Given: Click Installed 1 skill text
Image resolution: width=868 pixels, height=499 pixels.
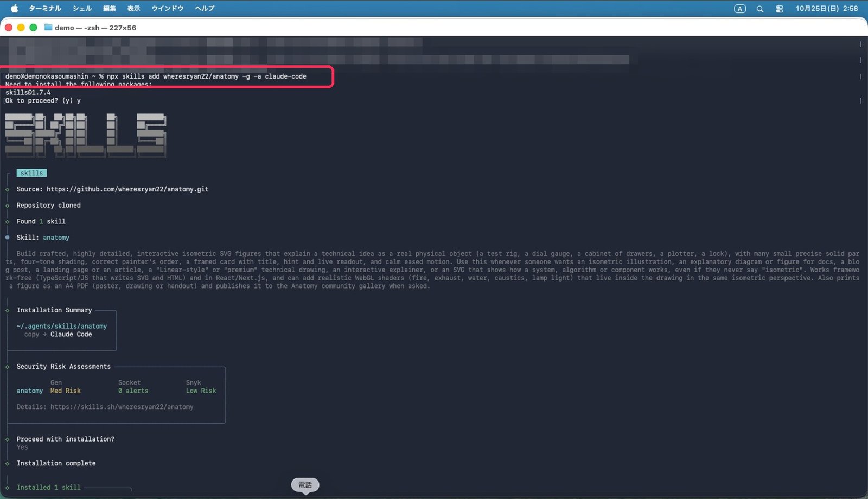Looking at the screenshot, I should (x=49, y=488).
